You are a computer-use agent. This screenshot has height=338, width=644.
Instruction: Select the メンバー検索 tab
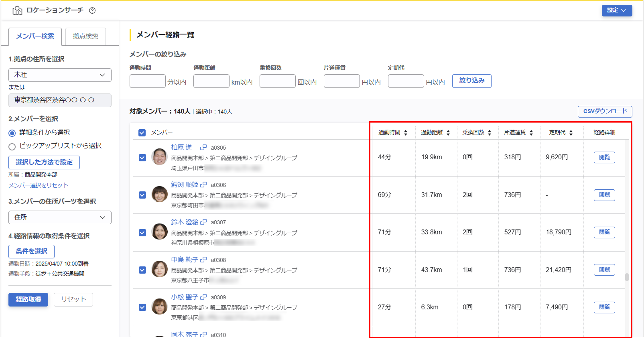[x=35, y=36]
